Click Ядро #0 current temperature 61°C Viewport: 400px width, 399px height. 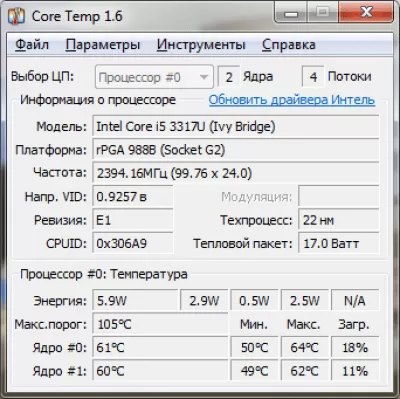160,348
